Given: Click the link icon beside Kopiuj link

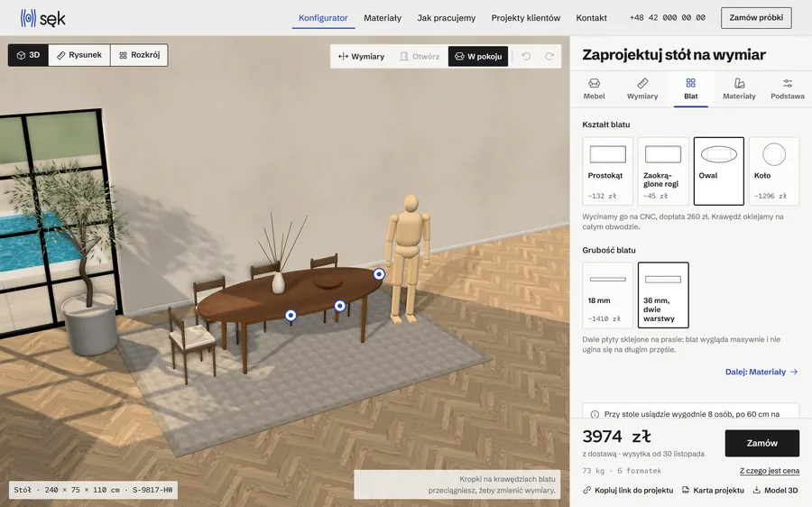Looking at the screenshot, I should click(x=586, y=490).
